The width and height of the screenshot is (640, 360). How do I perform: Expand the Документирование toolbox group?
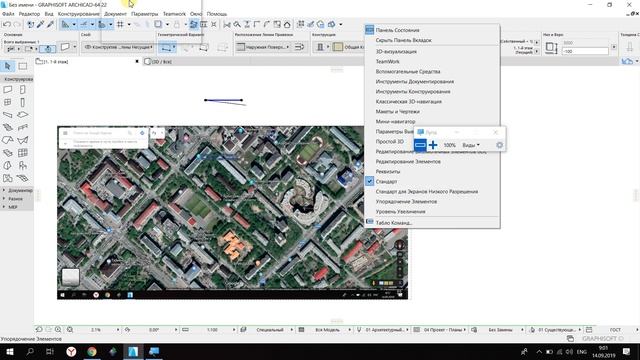coord(17,190)
